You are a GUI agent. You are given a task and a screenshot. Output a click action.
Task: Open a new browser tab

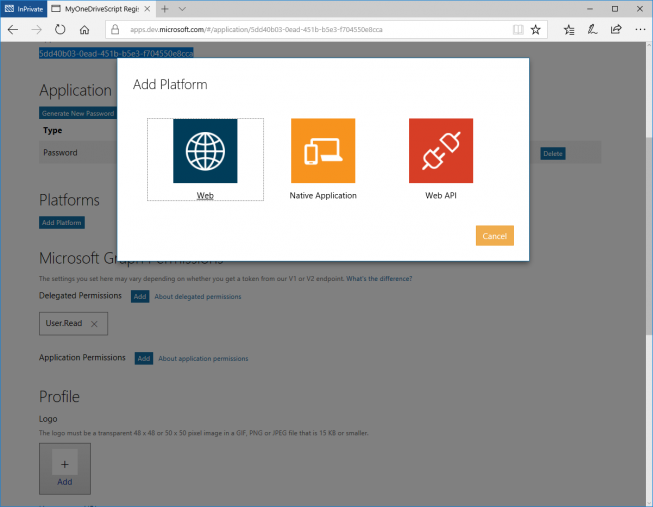[x=165, y=9]
